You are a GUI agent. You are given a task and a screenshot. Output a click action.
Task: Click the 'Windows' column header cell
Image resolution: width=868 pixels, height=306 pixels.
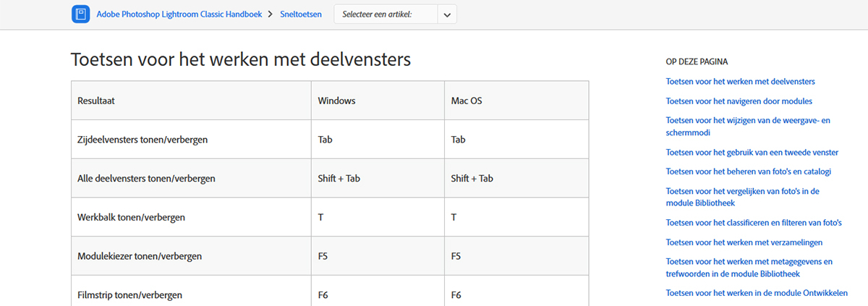(x=378, y=101)
